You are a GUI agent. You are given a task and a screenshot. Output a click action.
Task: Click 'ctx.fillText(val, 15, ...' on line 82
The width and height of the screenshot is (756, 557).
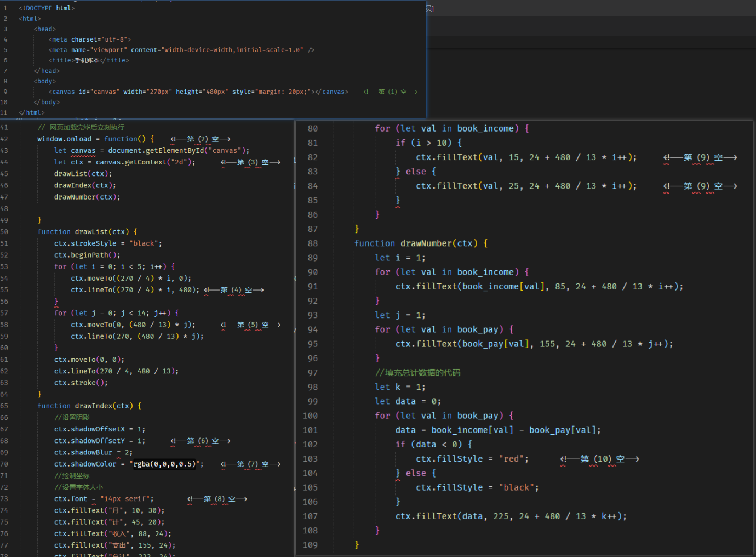(x=526, y=157)
